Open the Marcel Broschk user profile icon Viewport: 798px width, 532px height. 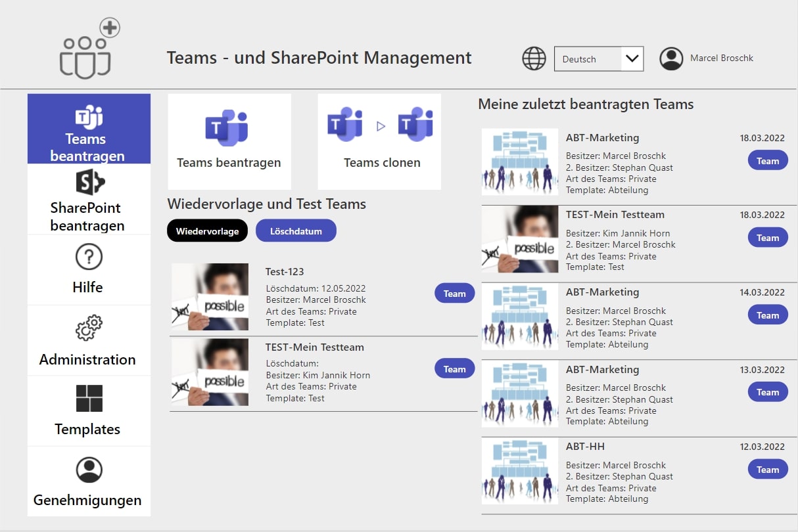671,58
